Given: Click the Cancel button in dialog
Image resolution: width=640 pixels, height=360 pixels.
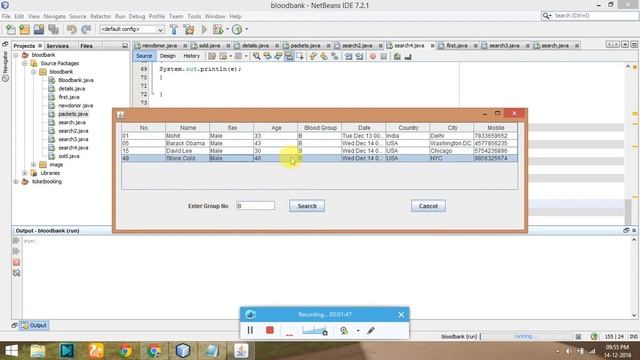Looking at the screenshot, I should pyautogui.click(x=428, y=206).
